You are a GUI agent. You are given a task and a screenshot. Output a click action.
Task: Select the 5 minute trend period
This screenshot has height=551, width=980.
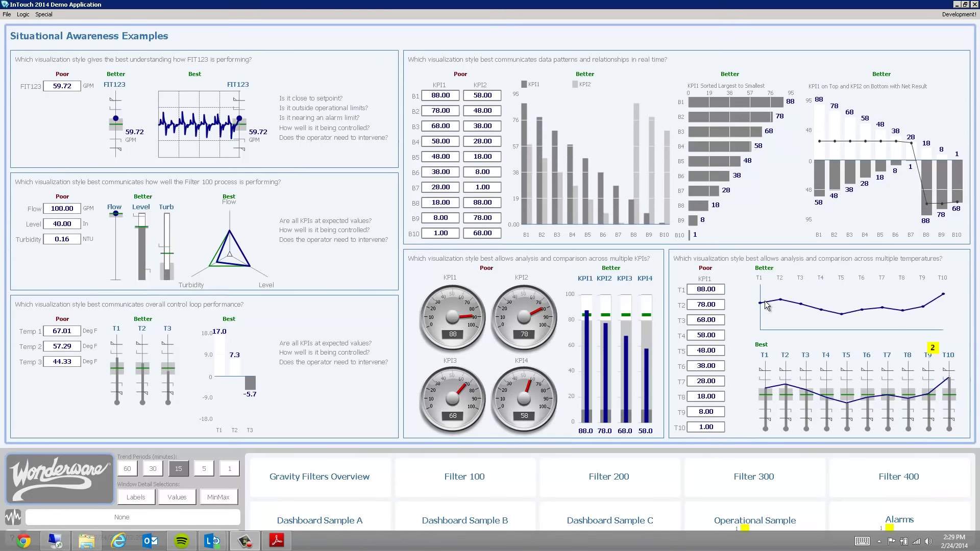(204, 468)
